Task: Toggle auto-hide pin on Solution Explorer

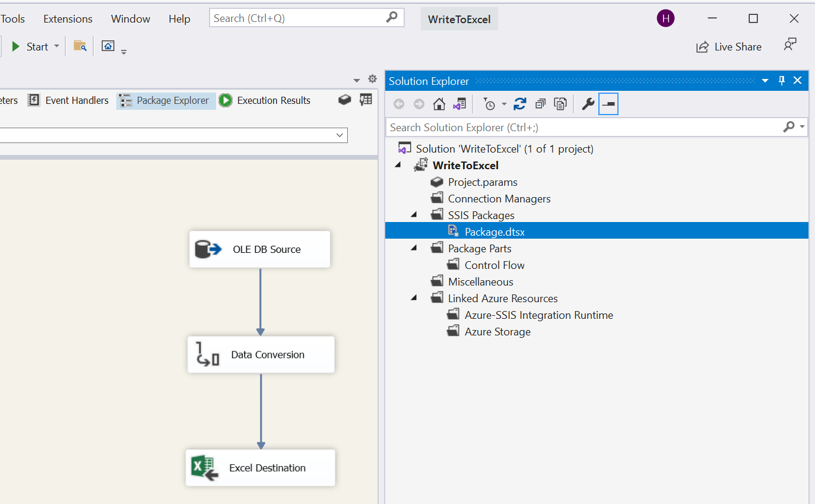Action: [x=782, y=81]
